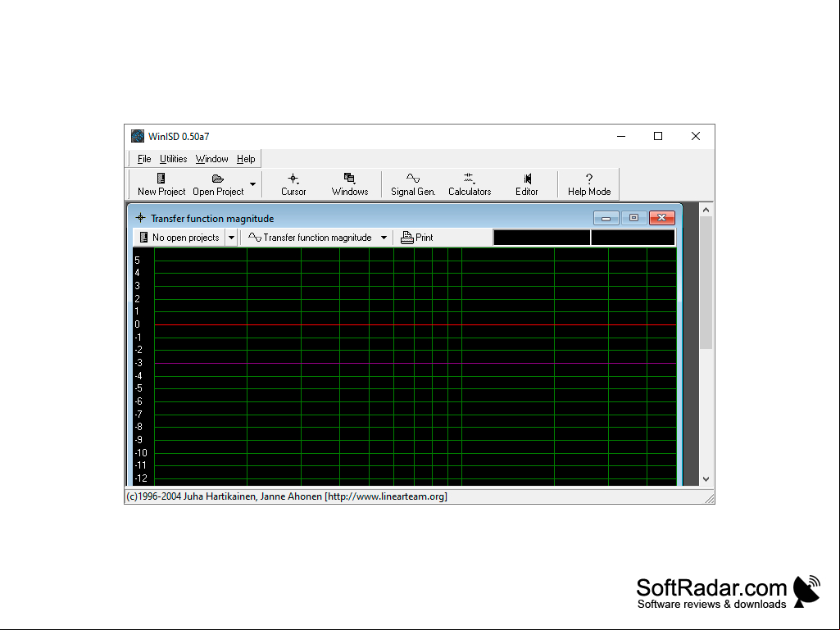840x630 pixels.
Task: Click the resize grip in the status bar corner
Action: tap(709, 499)
